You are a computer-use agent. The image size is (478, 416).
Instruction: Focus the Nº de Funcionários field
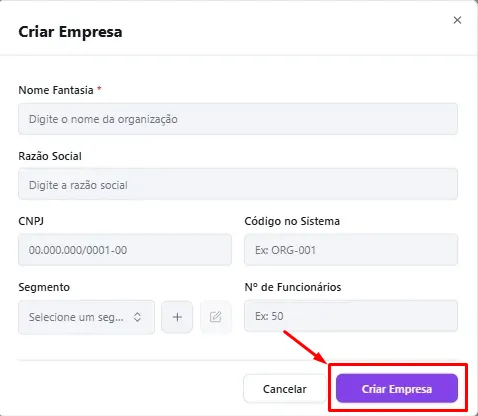click(351, 316)
